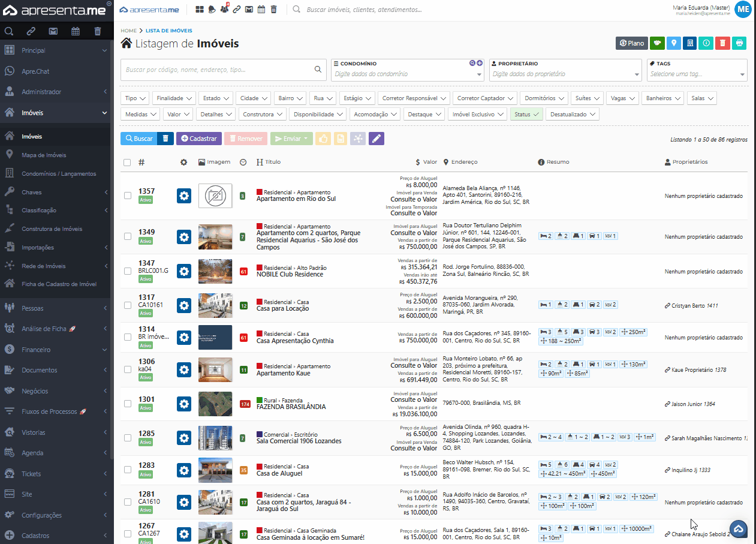Expand the Financeiro sidebar menu

coord(36,350)
